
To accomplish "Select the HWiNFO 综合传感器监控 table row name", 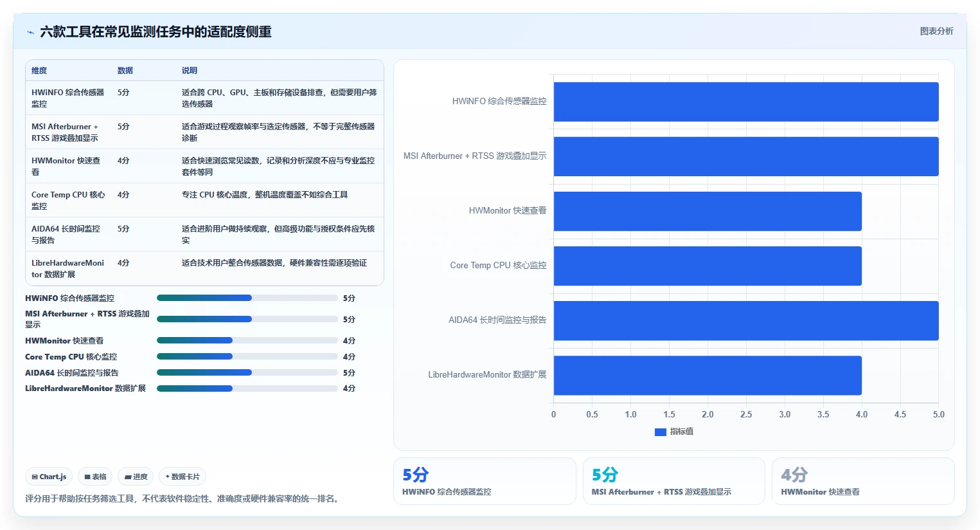I will click(x=68, y=98).
